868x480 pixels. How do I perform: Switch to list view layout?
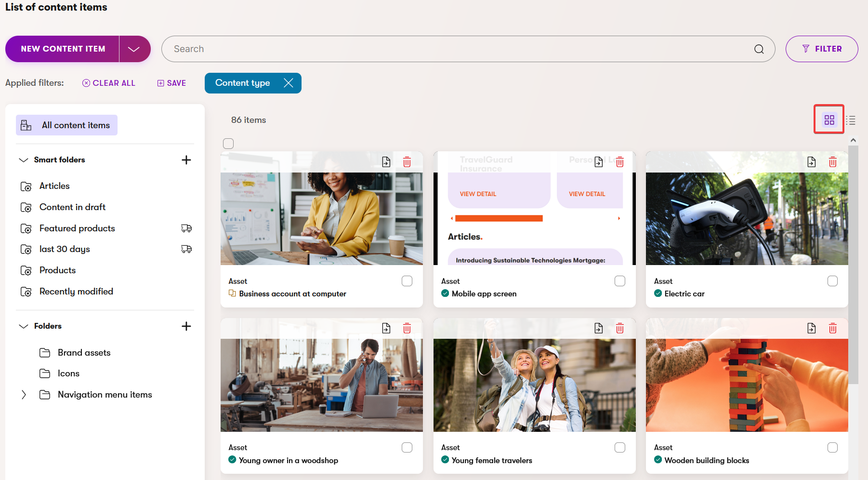click(851, 120)
